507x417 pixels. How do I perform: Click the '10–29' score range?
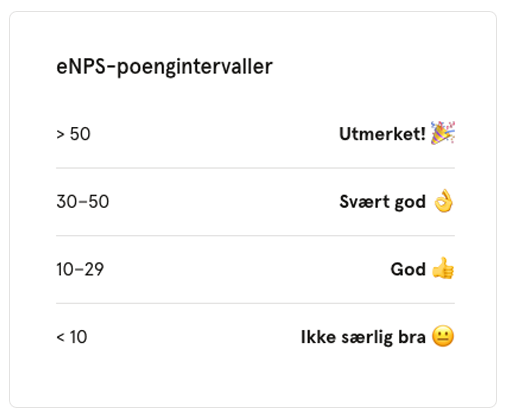[80, 269]
